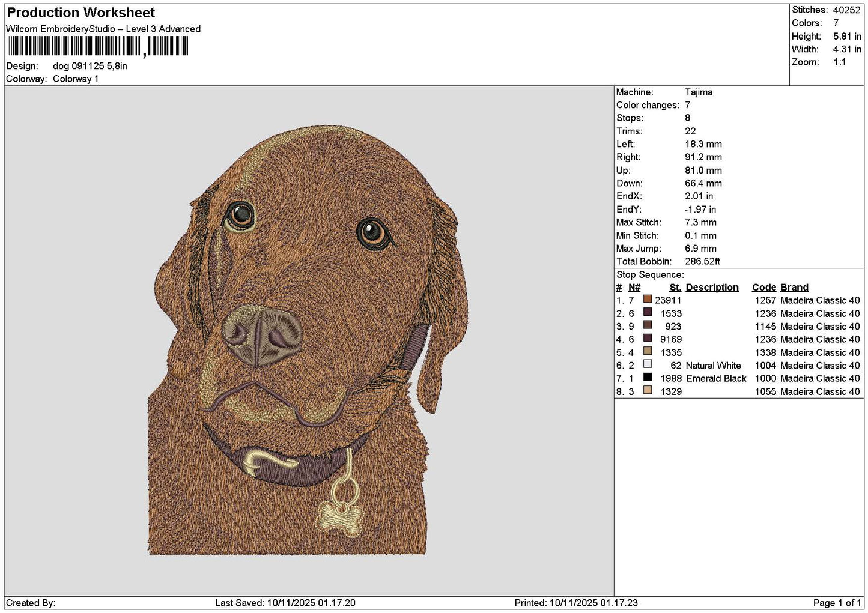The width and height of the screenshot is (868, 613).
Task: Click the Height value '5.81 in'
Action: [x=847, y=36]
